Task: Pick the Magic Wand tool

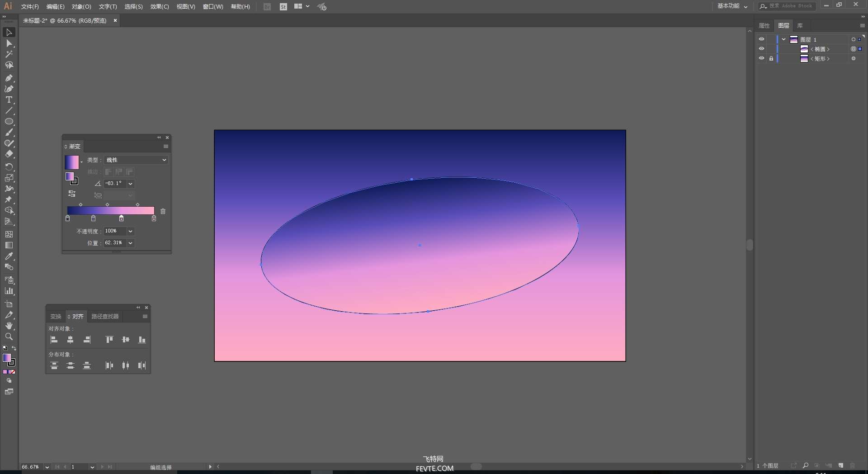Action: point(9,54)
